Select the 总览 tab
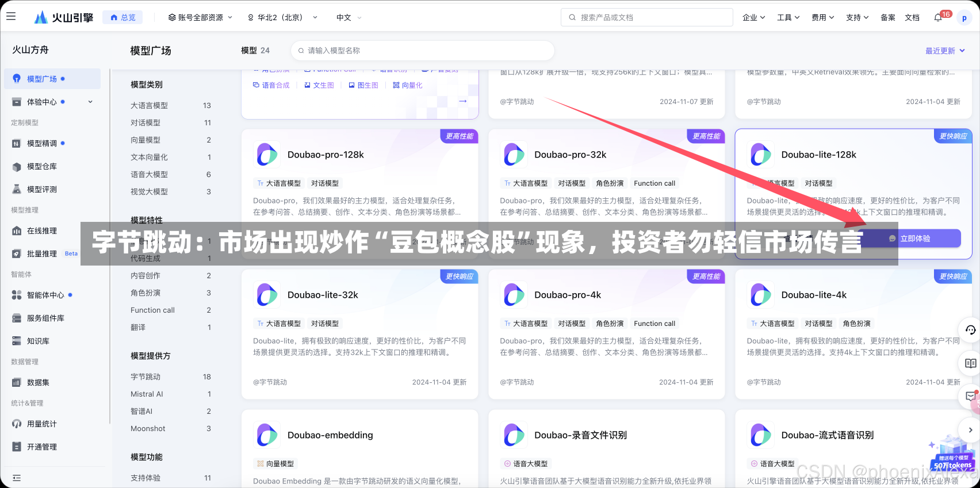 [x=122, y=17]
